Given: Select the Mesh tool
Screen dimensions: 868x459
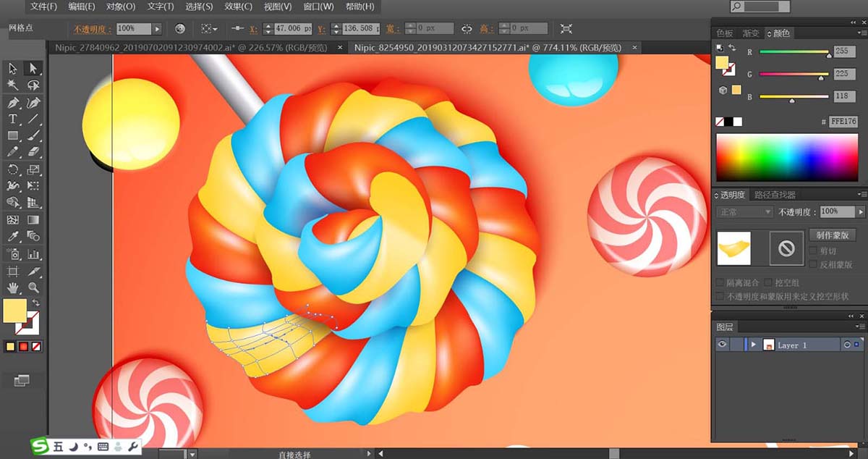Looking at the screenshot, I should pyautogui.click(x=13, y=219).
